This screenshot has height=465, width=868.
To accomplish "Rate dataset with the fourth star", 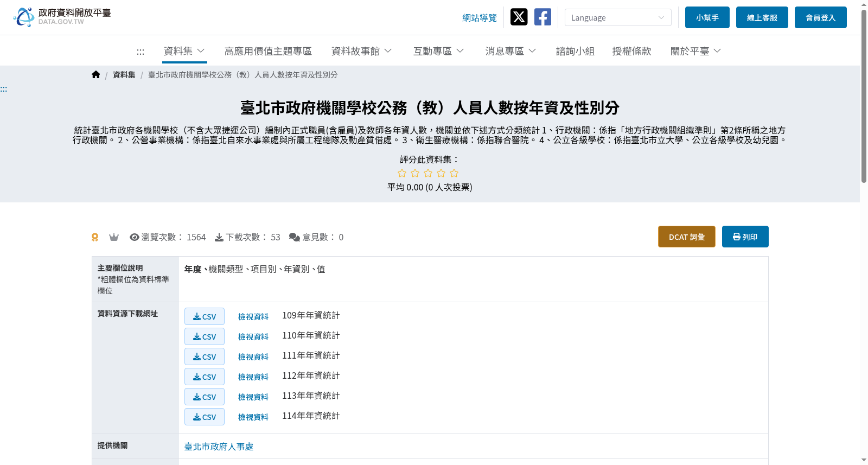I will click(x=441, y=173).
